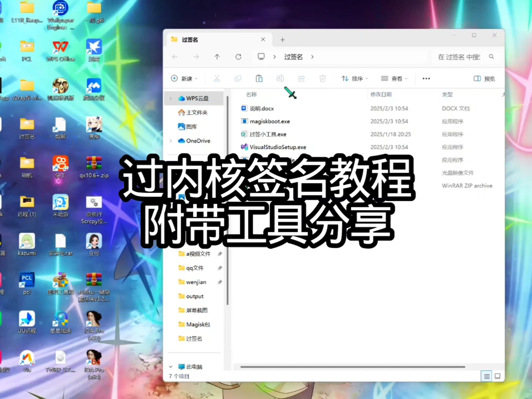Screen dimensions: 532x399
Task: Open the 新建 dropdown menu
Action: pos(184,79)
